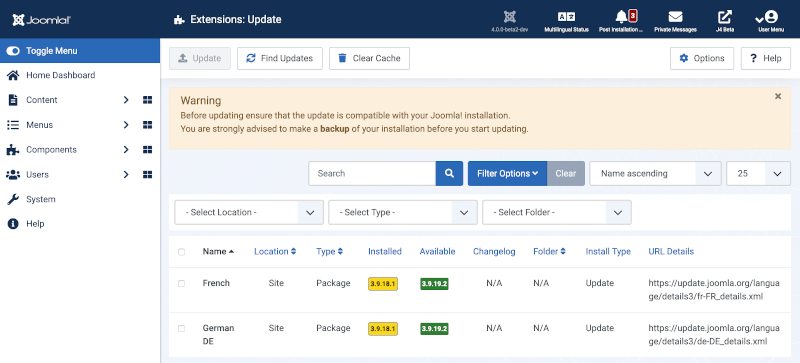Open the Options button
This screenshot has height=363, width=800.
point(702,58)
